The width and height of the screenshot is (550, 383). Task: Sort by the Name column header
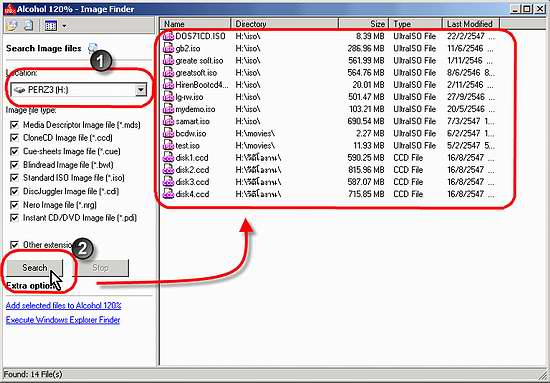pos(196,24)
